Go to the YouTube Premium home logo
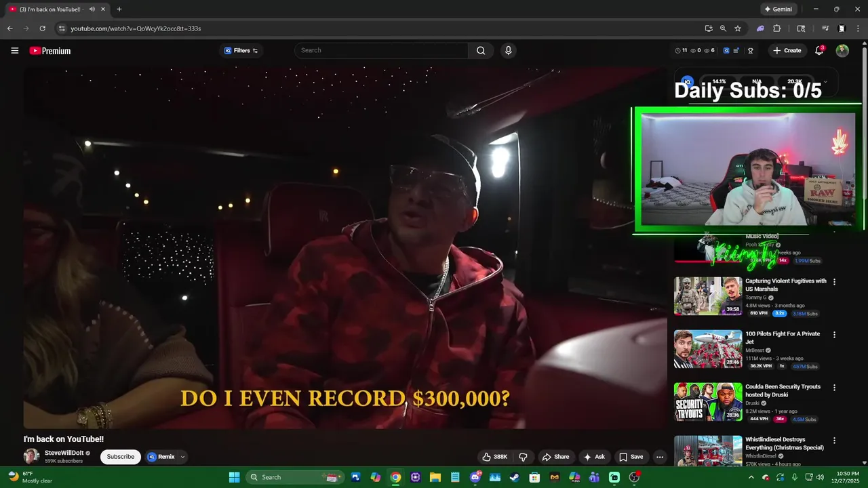This screenshot has width=868, height=488. pos(50,51)
